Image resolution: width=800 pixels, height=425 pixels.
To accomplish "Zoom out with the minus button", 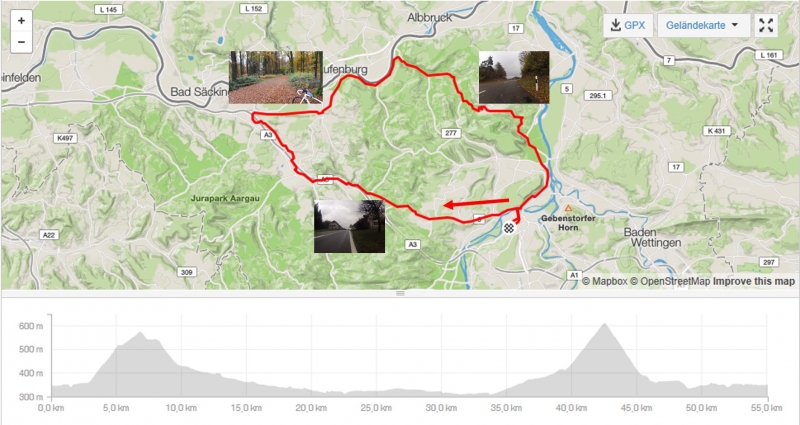I will [x=21, y=42].
